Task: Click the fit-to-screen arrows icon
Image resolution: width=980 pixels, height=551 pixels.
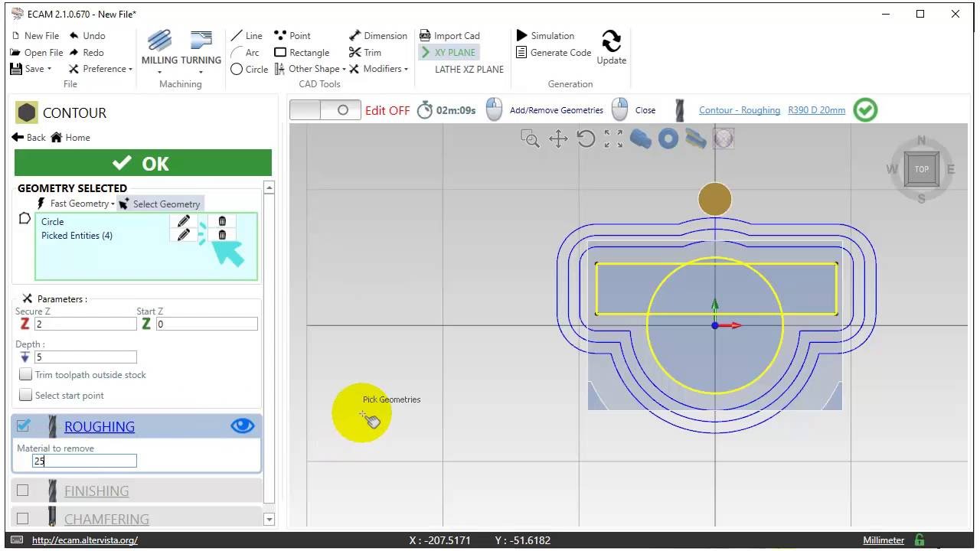Action: (x=613, y=139)
